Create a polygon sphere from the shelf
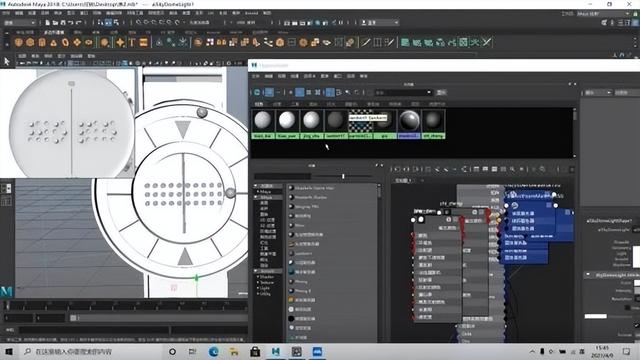This screenshot has height=360, width=640. (18, 42)
